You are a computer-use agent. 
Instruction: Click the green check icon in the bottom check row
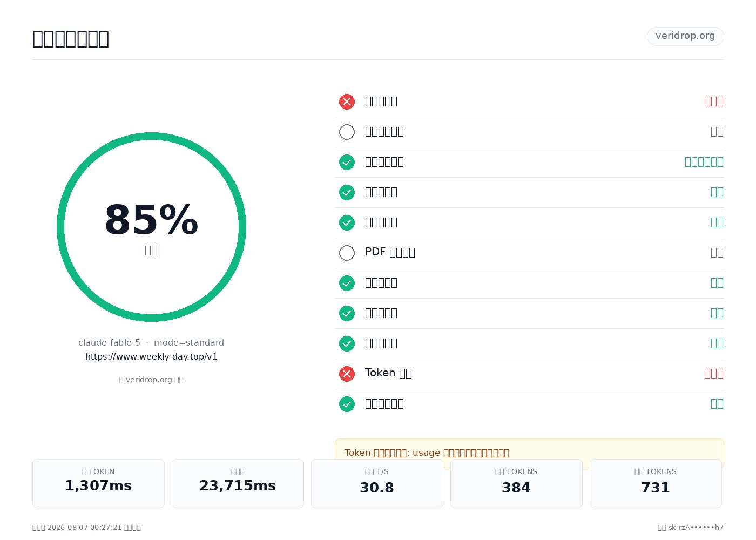(x=347, y=404)
